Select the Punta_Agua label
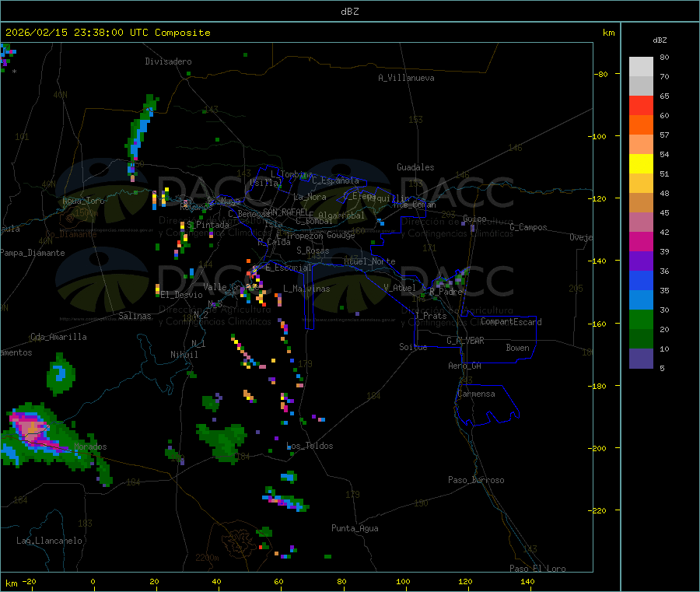 355,528
